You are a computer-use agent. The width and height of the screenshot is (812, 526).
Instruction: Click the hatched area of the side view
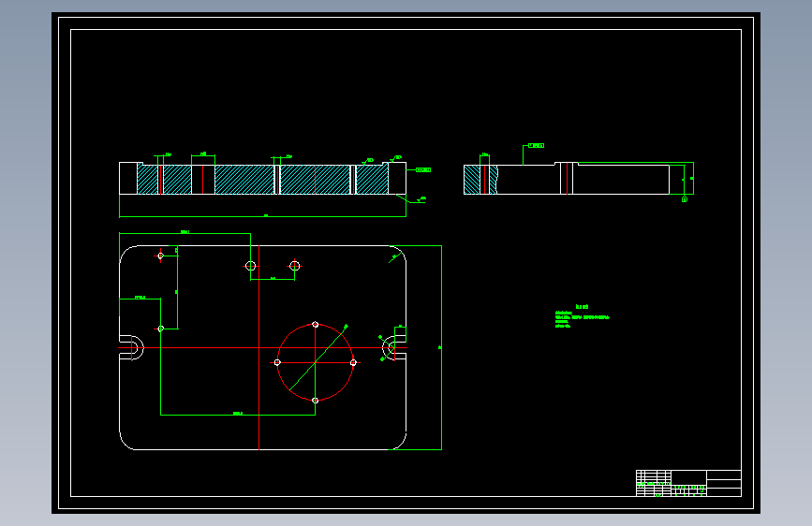[480, 180]
